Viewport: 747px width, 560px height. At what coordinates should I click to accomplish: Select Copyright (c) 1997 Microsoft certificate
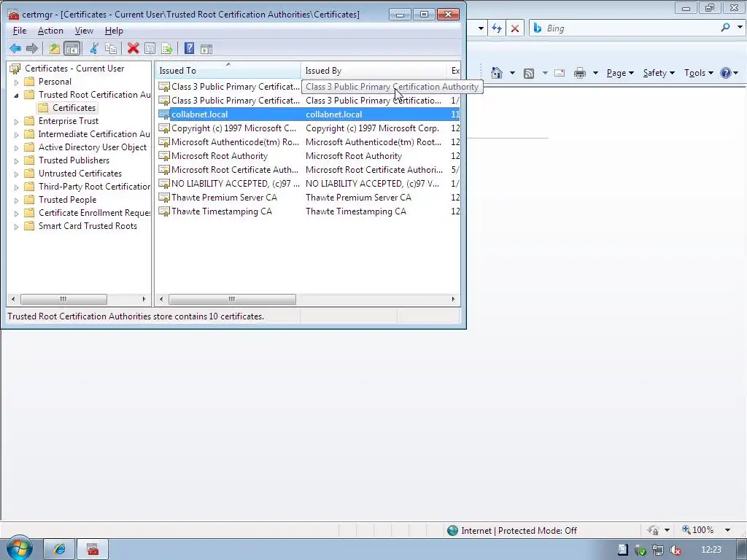pyautogui.click(x=309, y=128)
